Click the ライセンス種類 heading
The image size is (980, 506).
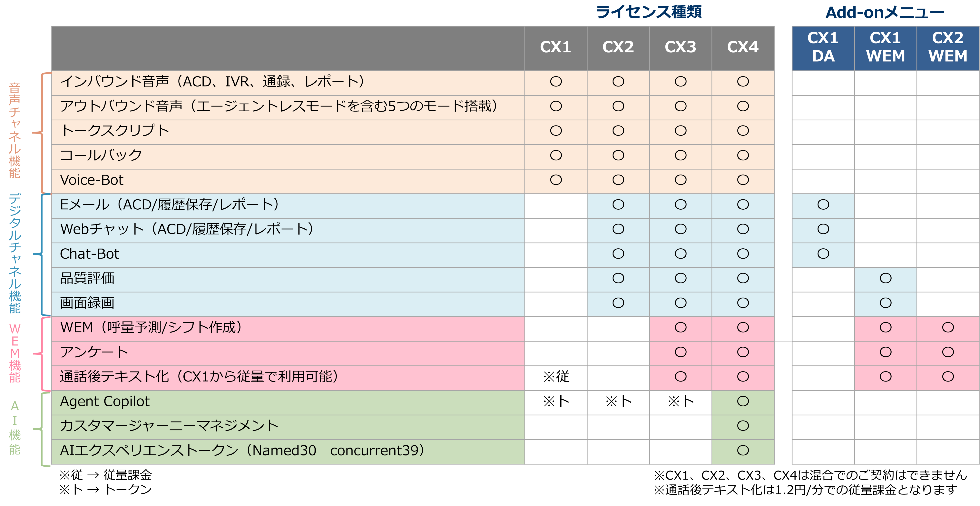[x=649, y=11]
